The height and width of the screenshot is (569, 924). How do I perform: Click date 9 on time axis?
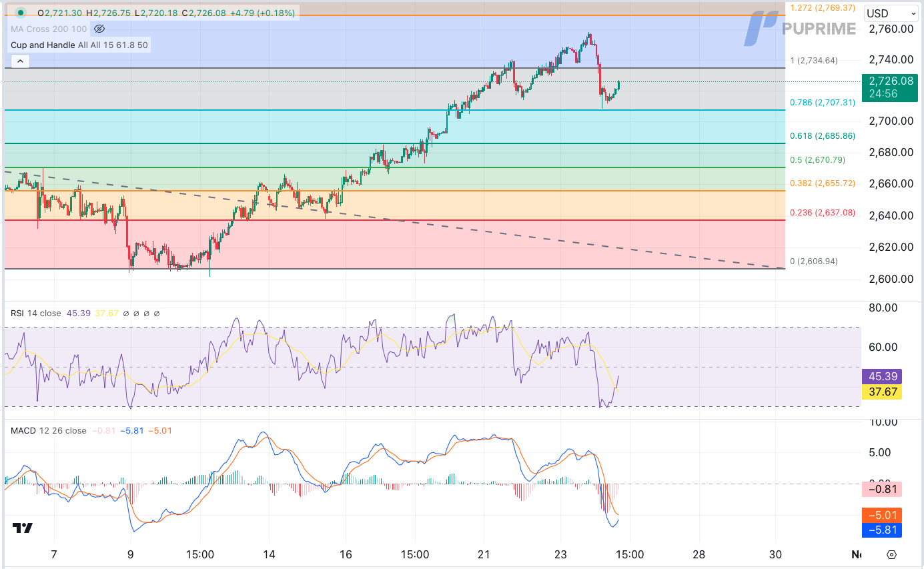pyautogui.click(x=131, y=554)
